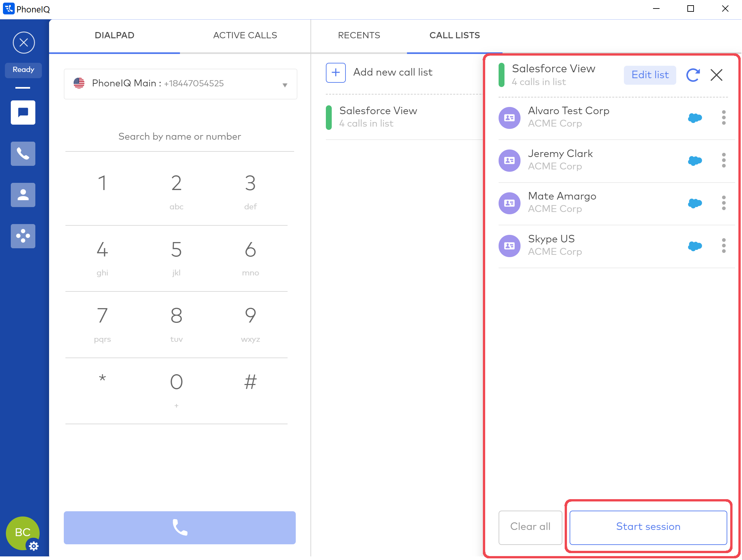Refresh the Salesforce View call list

click(x=693, y=75)
